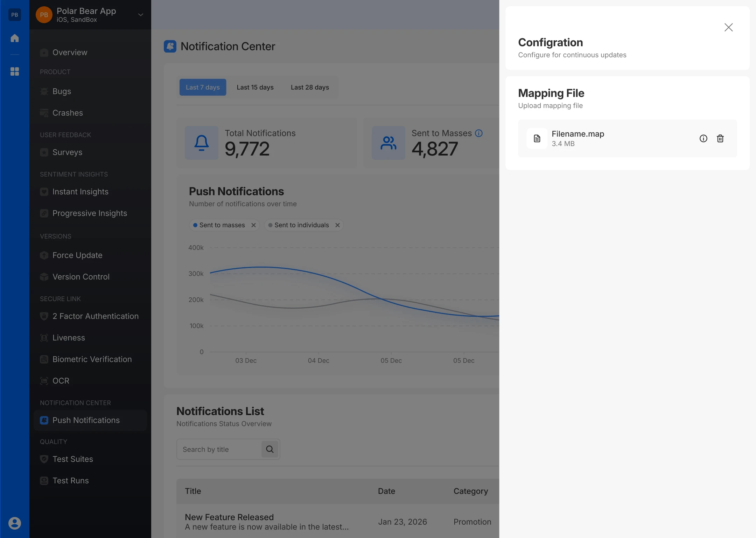Click the Surveys sidebar icon

(x=44, y=152)
